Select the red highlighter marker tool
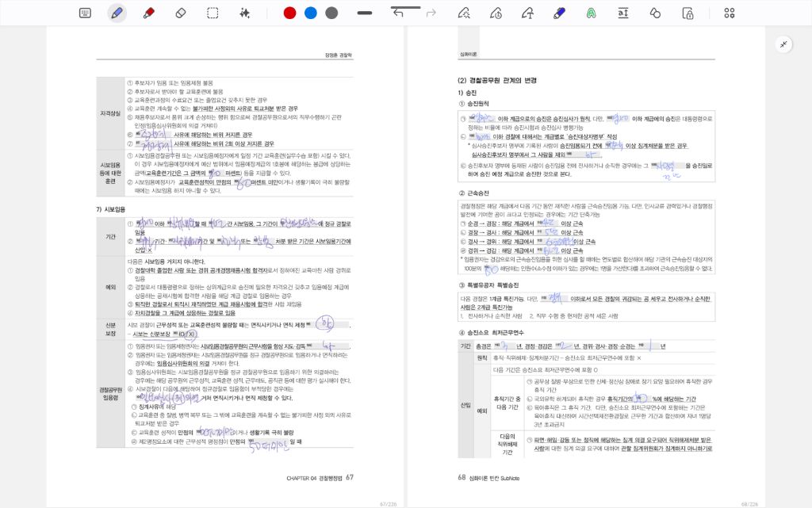The image size is (812, 508). pyautogui.click(x=148, y=13)
